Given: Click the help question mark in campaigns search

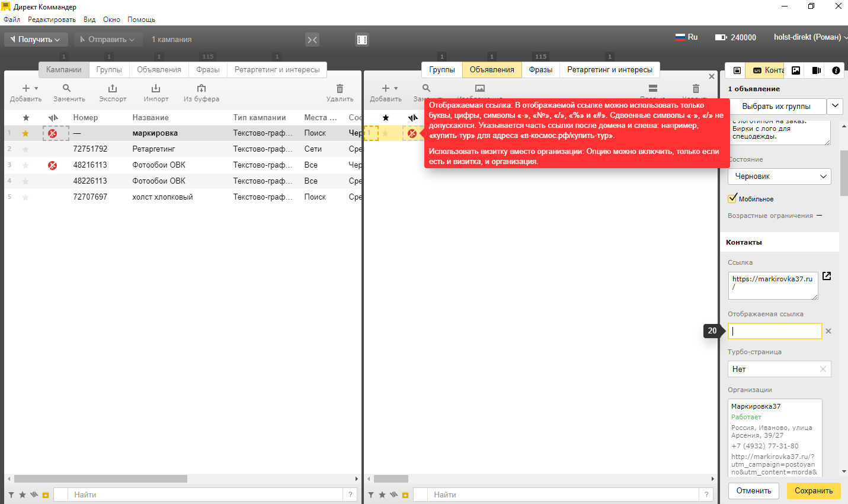Looking at the screenshot, I should click(350, 495).
